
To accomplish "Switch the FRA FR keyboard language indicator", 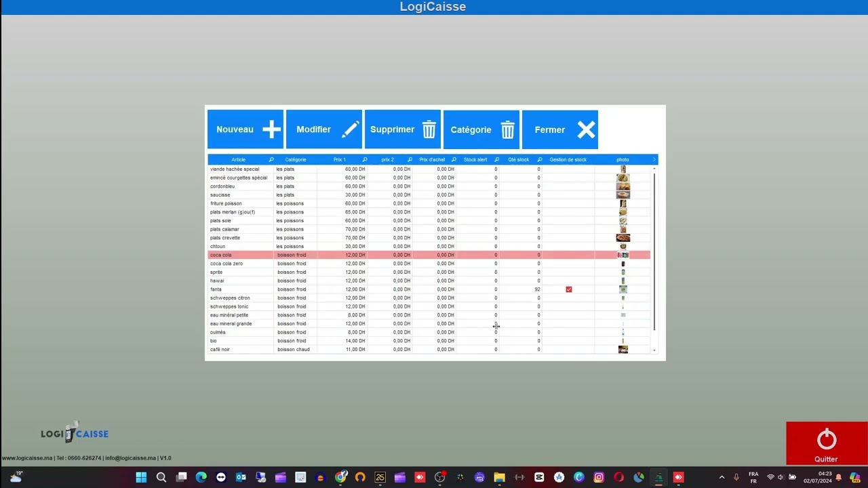I will [x=753, y=478].
